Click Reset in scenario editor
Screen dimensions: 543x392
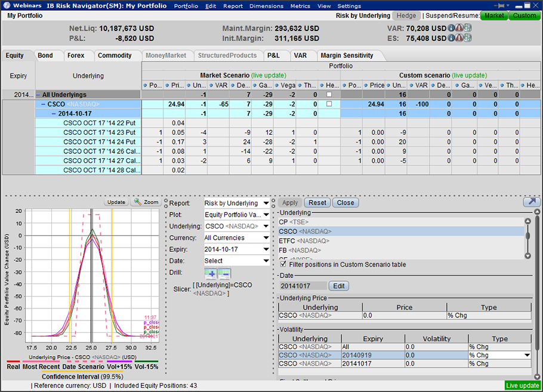(x=317, y=203)
